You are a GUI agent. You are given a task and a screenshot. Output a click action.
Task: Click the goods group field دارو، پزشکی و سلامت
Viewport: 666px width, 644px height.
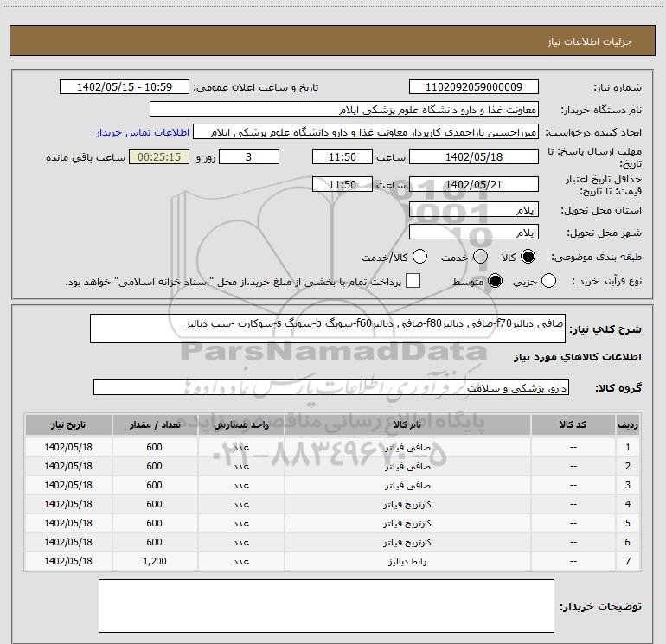pyautogui.click(x=331, y=387)
